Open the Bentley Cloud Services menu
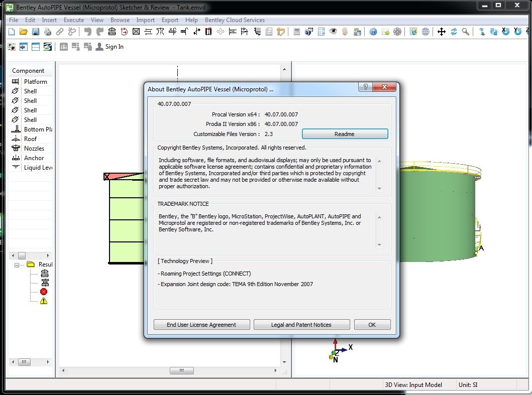Viewport: 532px width, 395px height. (235, 20)
